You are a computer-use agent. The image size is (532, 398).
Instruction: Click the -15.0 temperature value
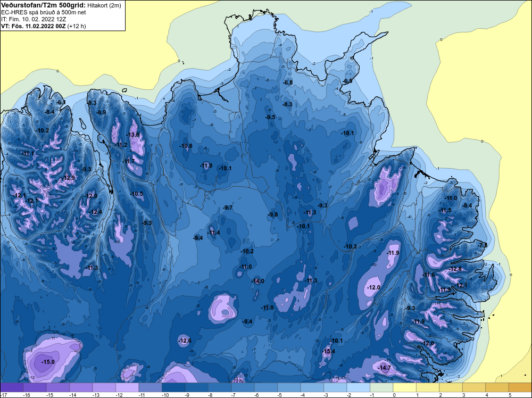[x=48, y=362]
